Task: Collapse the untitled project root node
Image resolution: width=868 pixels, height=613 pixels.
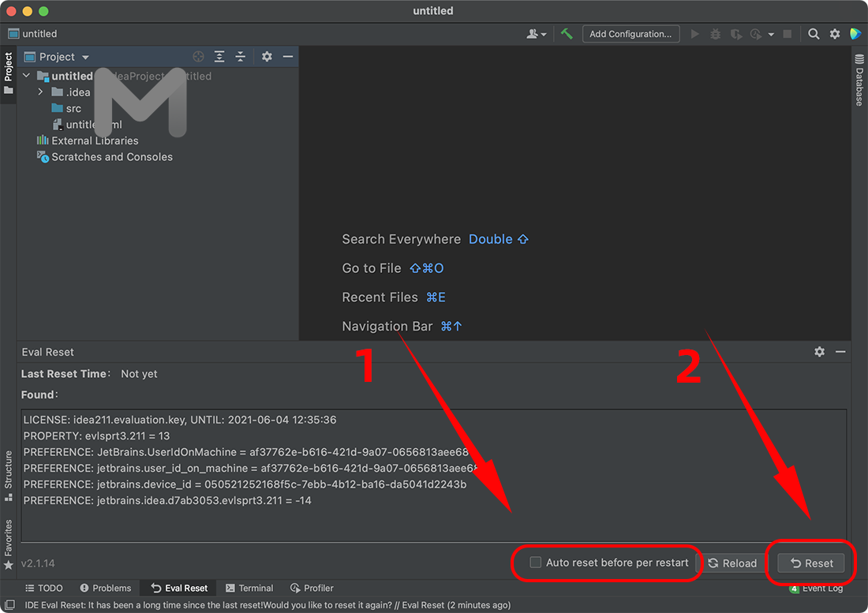Action: point(26,75)
